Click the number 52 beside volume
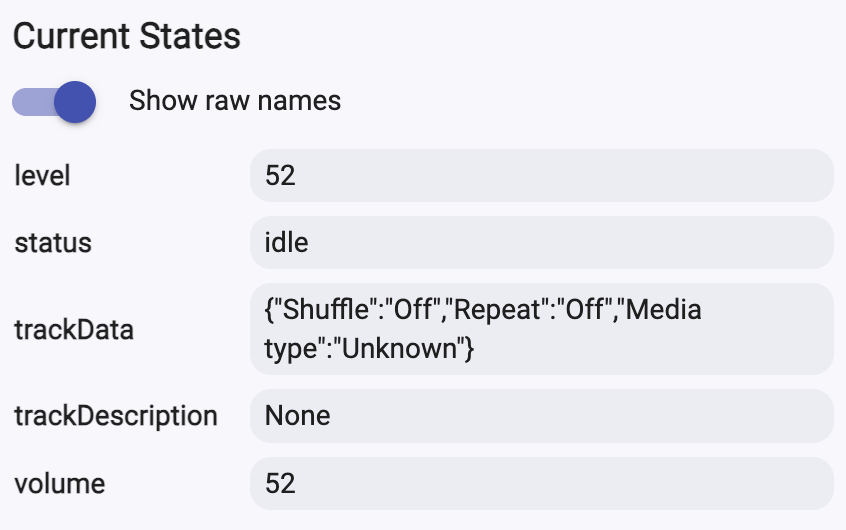The width and height of the screenshot is (846, 530). pos(281,484)
